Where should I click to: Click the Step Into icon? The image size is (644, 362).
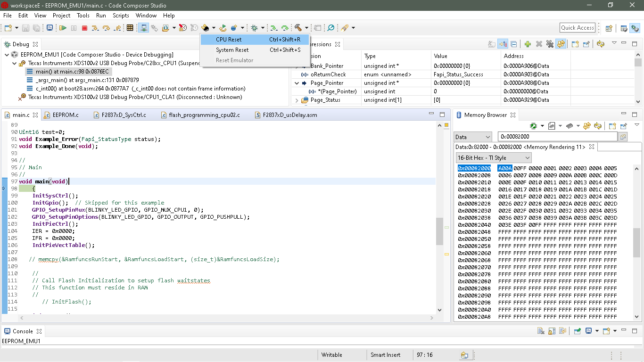95,28
